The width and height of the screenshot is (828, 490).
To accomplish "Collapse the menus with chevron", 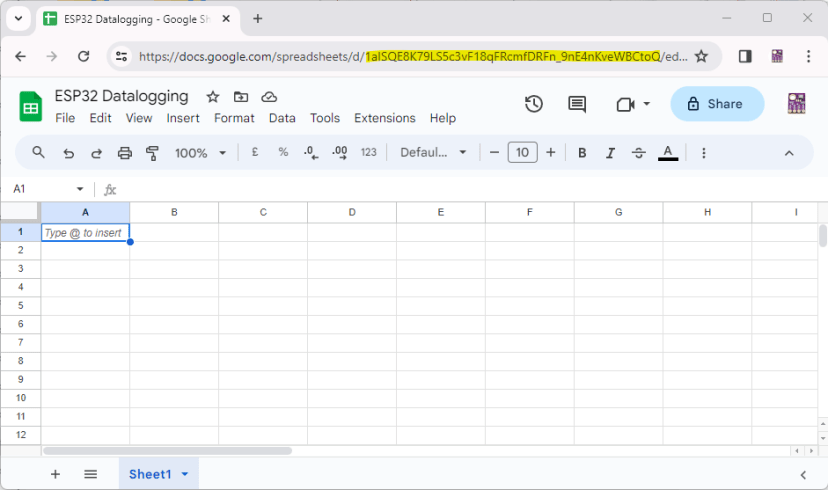I will point(789,153).
